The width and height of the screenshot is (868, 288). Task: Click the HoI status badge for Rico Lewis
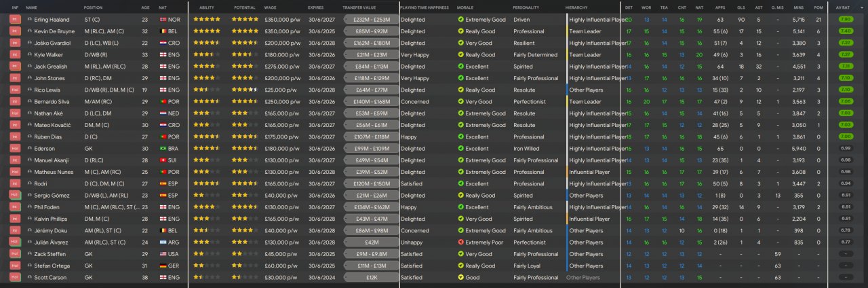(x=15, y=90)
